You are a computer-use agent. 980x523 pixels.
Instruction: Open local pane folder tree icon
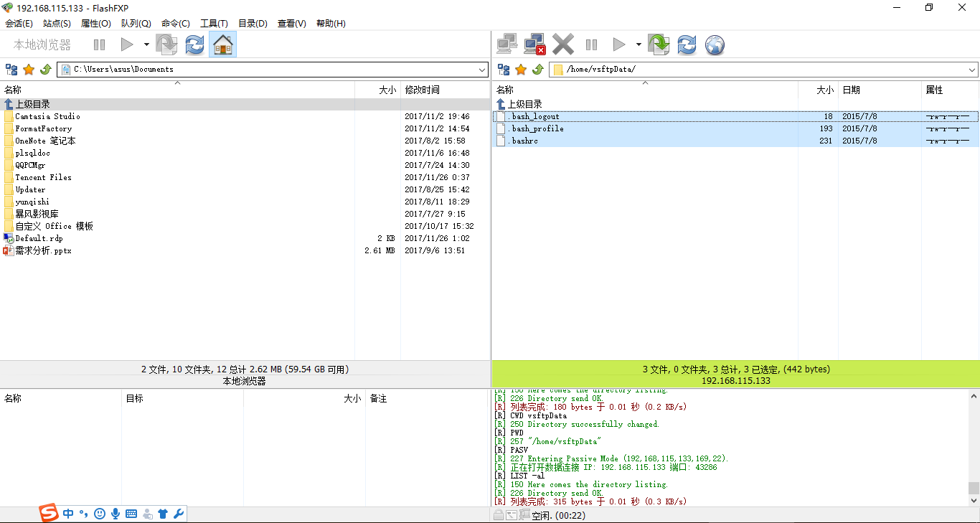(11, 70)
